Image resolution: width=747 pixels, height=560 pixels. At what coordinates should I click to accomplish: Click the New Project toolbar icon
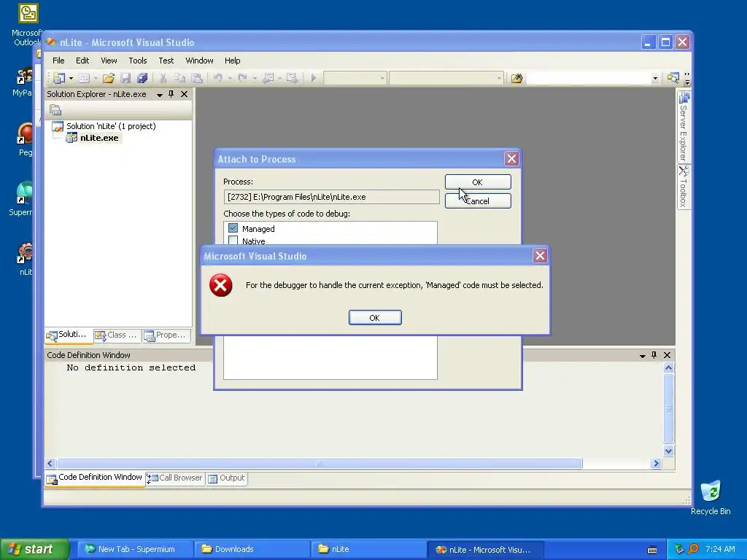[x=59, y=78]
